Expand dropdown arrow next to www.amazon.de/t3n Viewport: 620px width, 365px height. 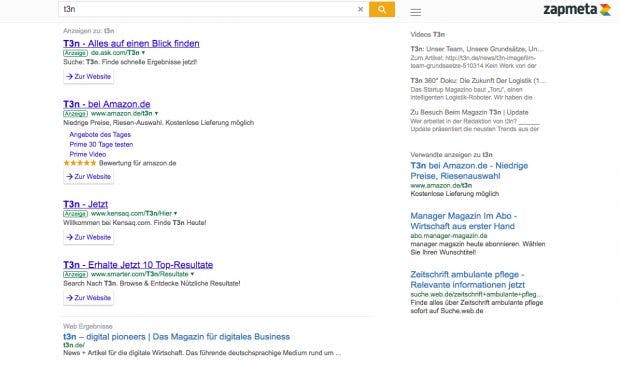tap(157, 113)
